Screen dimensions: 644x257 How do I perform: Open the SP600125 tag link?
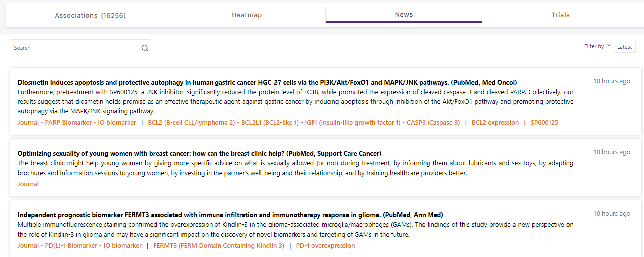coord(544,123)
